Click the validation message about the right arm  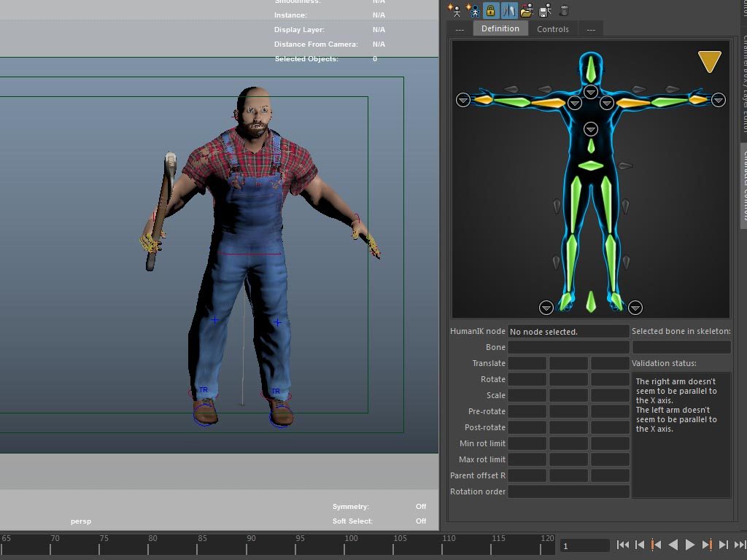[x=676, y=391]
